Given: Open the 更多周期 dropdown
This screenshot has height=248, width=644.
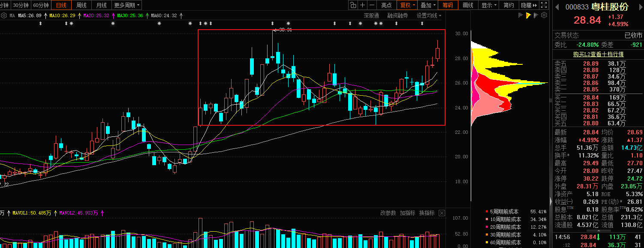Looking at the screenshot, I should pos(127,5).
